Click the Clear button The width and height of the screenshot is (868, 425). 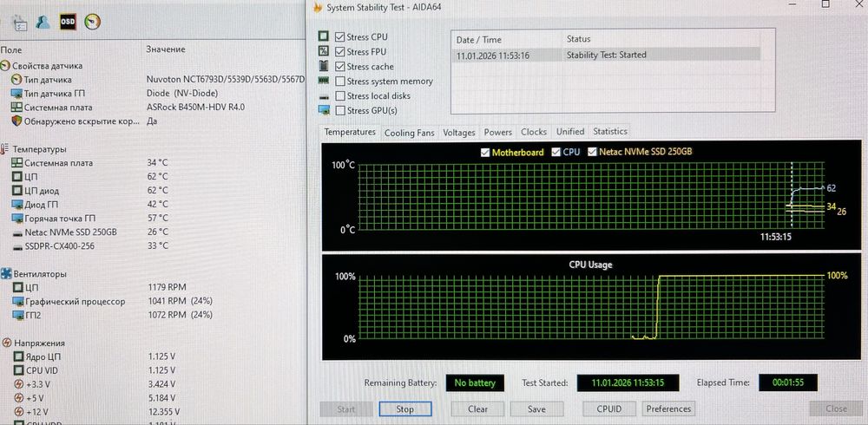click(477, 409)
